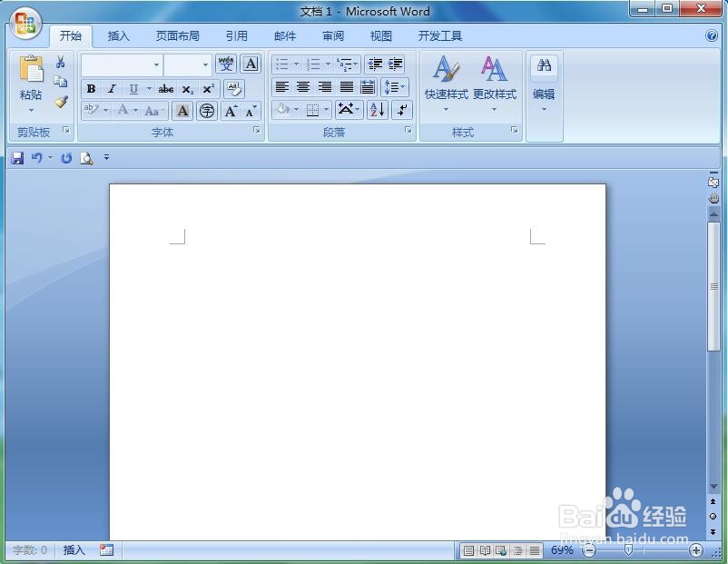The image size is (728, 564).
Task: Open the Font dialog launcher
Action: (257, 130)
